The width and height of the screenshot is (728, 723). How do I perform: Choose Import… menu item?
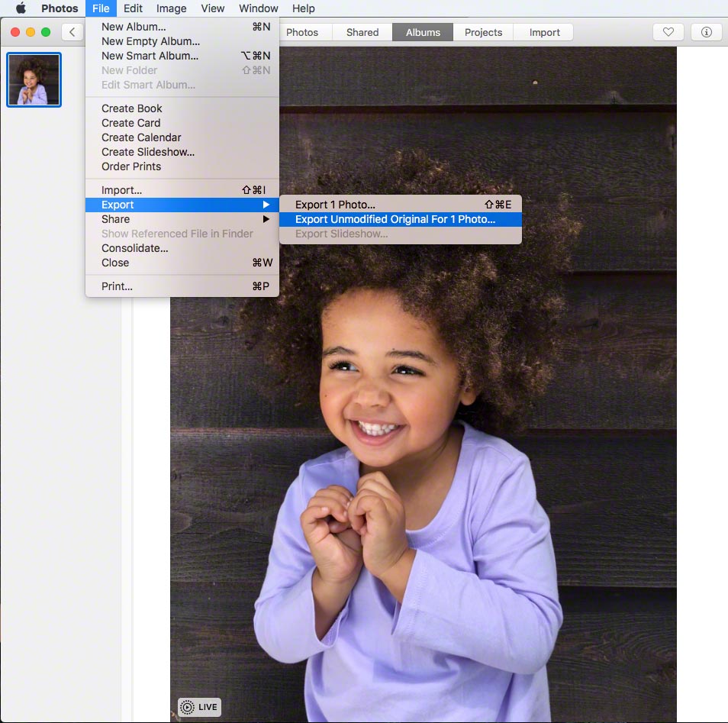tap(182, 190)
